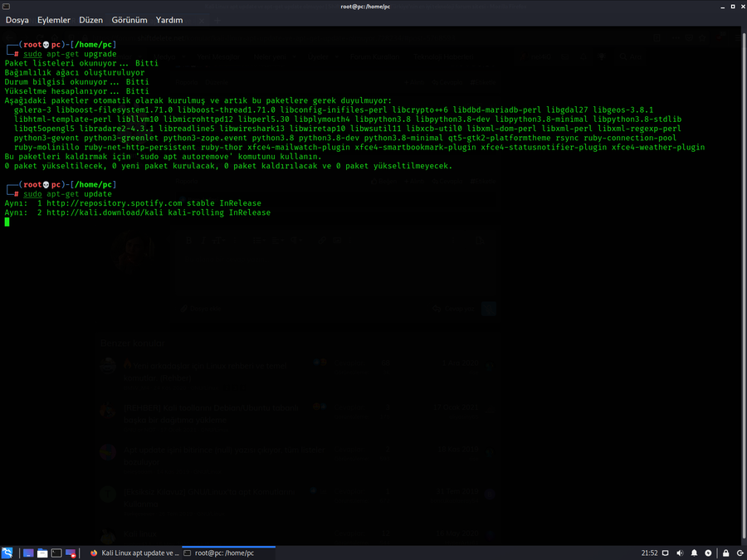
Task: Open the Kali applications menu
Action: 7,553
